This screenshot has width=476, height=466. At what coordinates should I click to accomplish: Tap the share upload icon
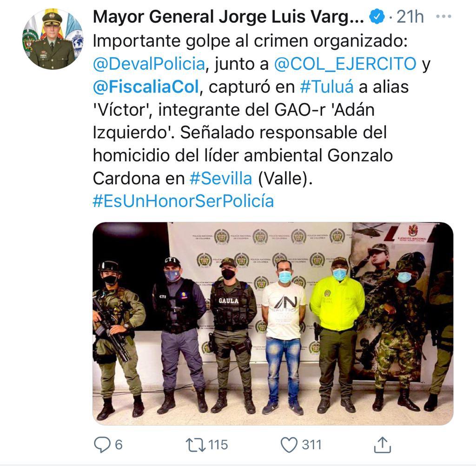point(382,445)
